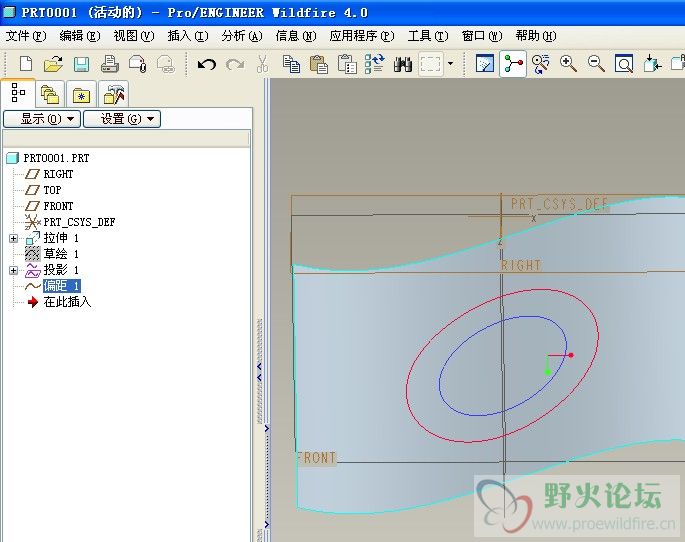Select 投影 1 feature
Screen dimensions: 685x542
pos(61,270)
